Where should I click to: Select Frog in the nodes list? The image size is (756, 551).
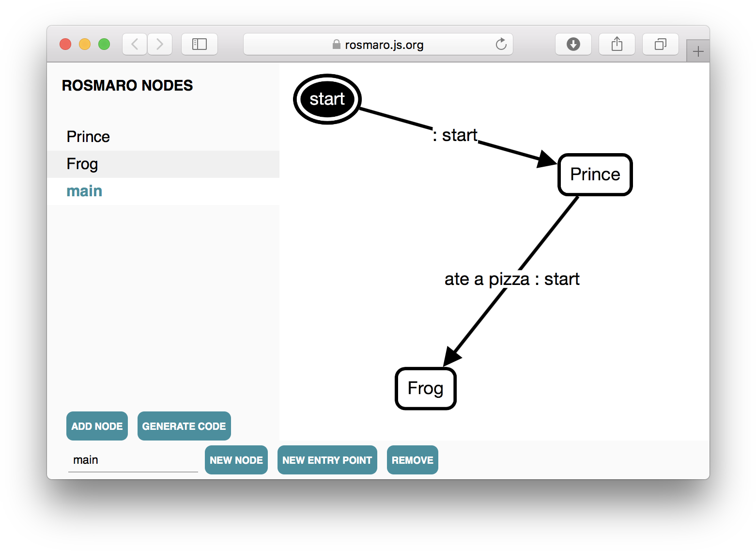82,164
